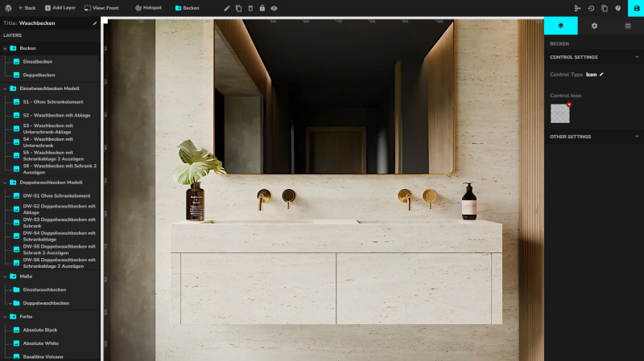Click the Add Layer button
The width and height of the screenshot is (644, 361).
(60, 8)
